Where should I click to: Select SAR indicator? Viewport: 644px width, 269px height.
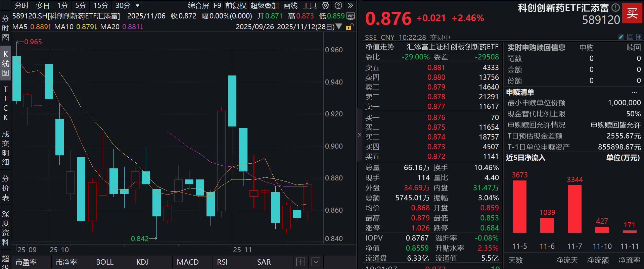coord(264,262)
